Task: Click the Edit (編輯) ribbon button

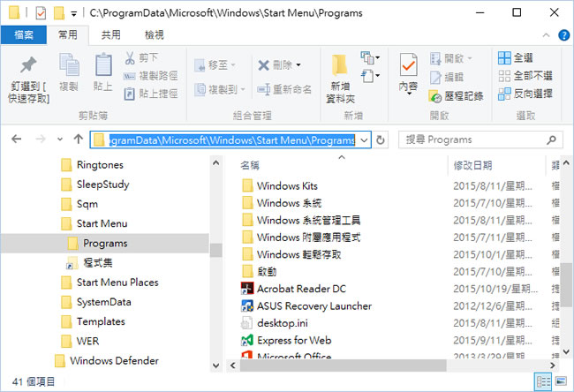Action: click(447, 77)
